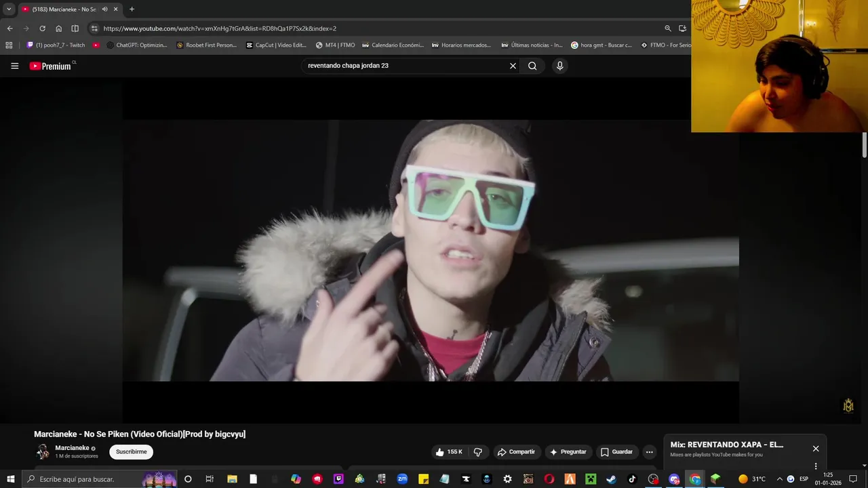The width and height of the screenshot is (868, 488).
Task: Open the Últimas noticias bookmark
Action: click(x=532, y=45)
